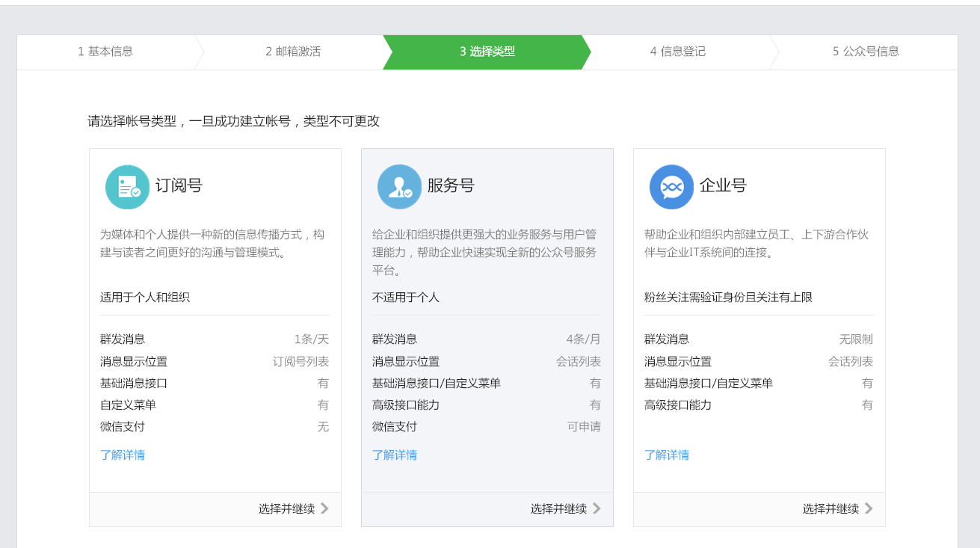Screen dimensions: 980x548
Task: Go to step 1 基本信息
Action: (105, 52)
